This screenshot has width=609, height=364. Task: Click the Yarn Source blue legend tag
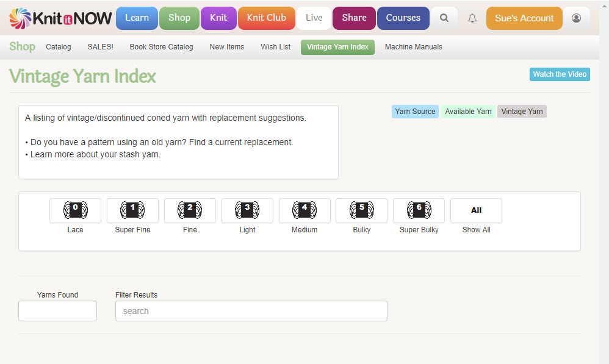point(415,112)
